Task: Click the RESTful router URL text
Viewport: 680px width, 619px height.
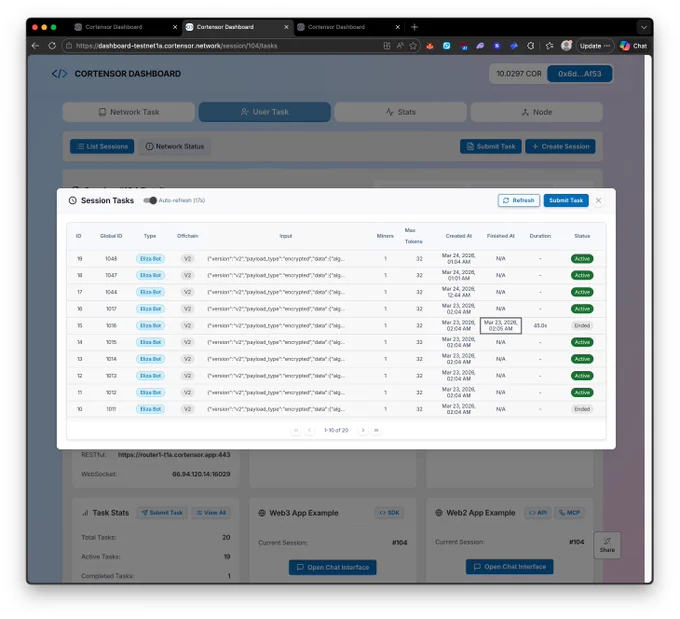Action: 174,455
